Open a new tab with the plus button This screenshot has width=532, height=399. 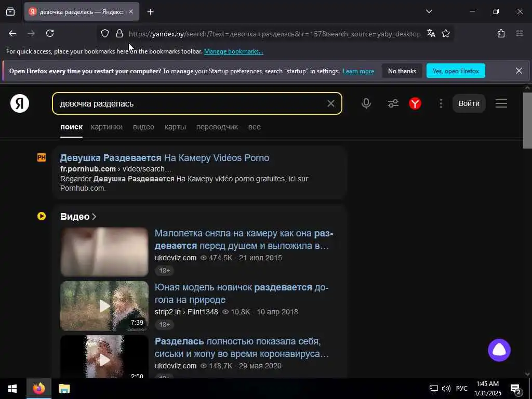pos(150,12)
